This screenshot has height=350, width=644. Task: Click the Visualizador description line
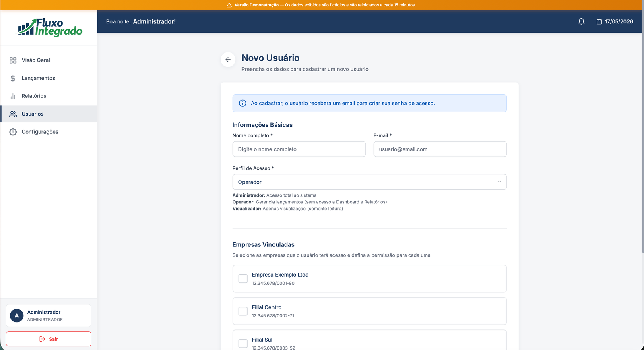coord(288,209)
